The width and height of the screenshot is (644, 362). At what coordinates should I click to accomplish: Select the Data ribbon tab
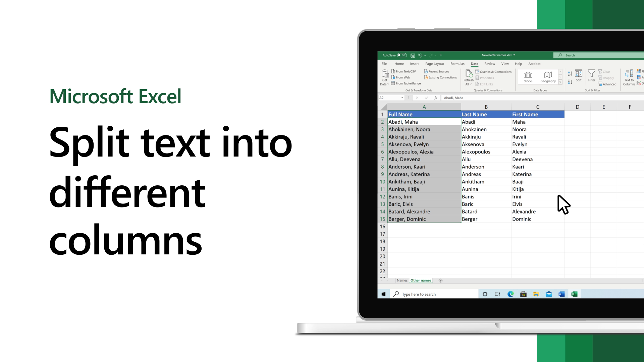474,64
